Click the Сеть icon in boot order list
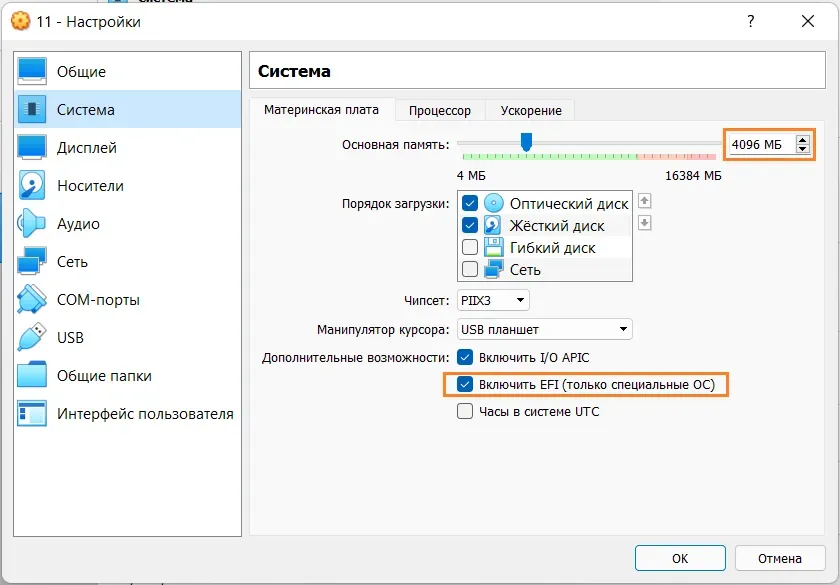 coord(493,269)
